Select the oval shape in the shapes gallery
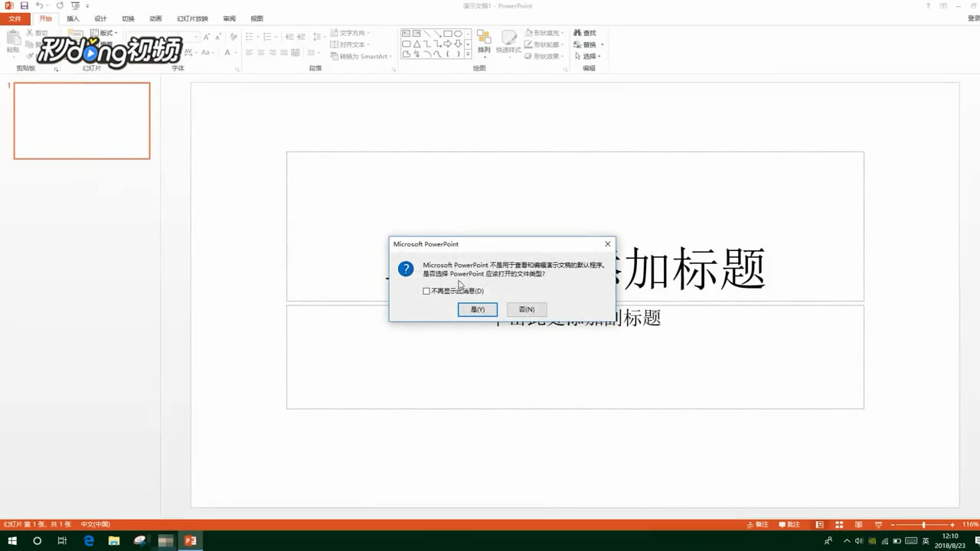Viewport: 980px width, 551px height. tap(458, 34)
